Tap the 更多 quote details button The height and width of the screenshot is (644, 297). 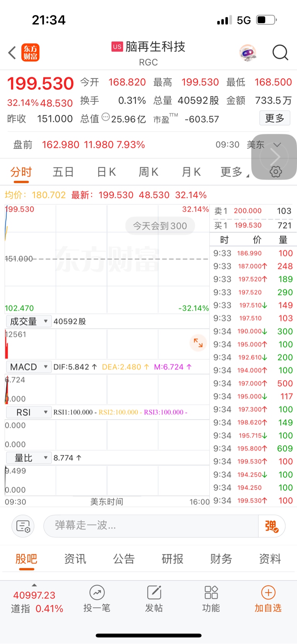[x=275, y=118]
